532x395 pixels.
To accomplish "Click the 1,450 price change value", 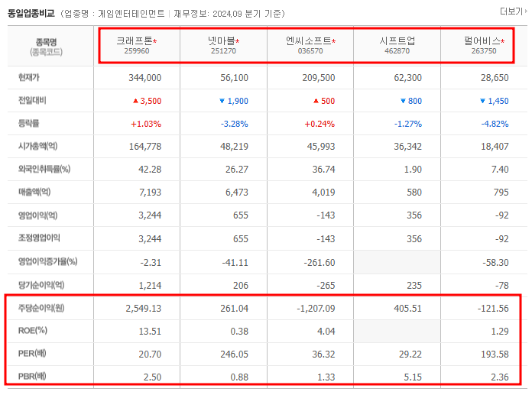I will tap(498, 101).
